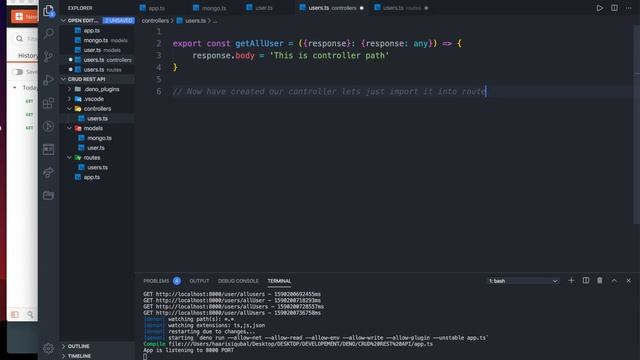The width and height of the screenshot is (640, 360).
Task: Click the controllers breadcrumb segment
Action: point(155,20)
